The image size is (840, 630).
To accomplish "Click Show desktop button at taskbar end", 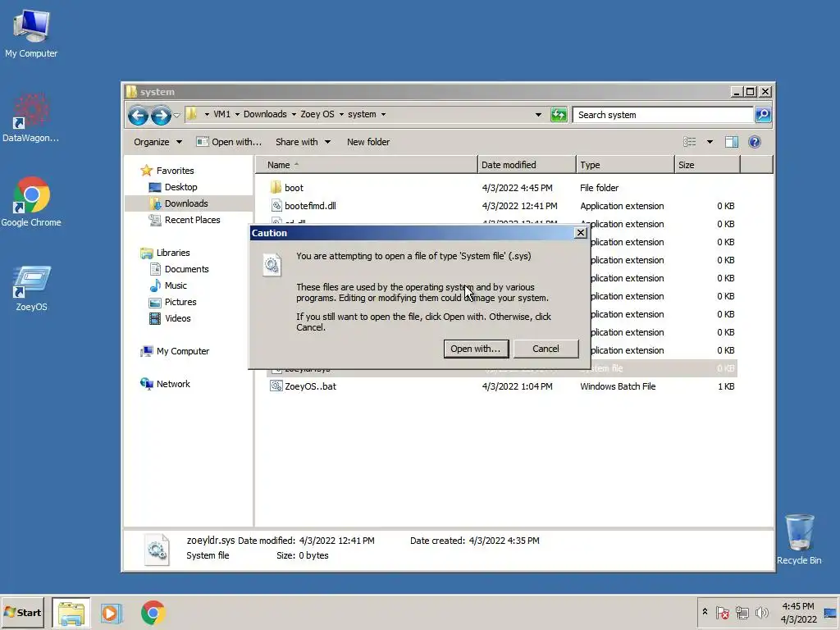I will pos(830,613).
